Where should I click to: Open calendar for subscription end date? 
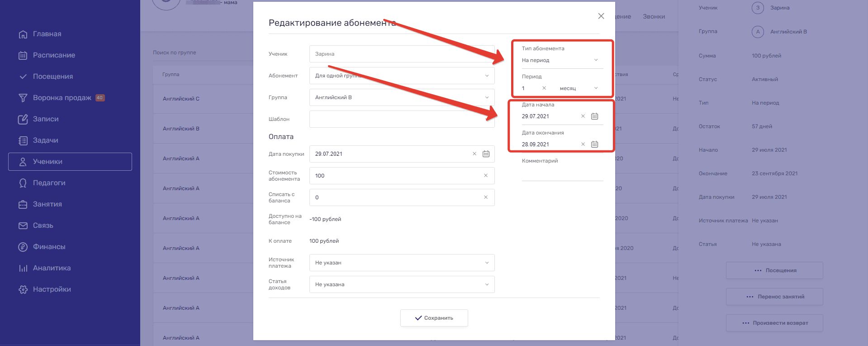(594, 144)
